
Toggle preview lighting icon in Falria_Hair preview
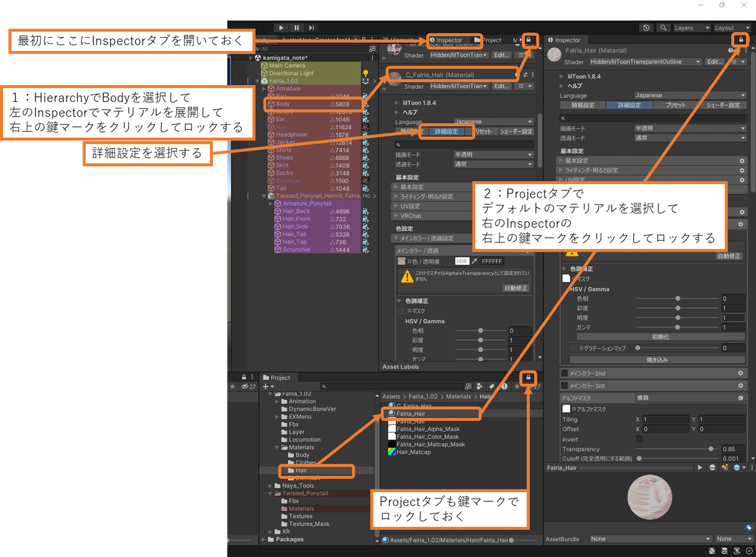[x=724, y=468]
